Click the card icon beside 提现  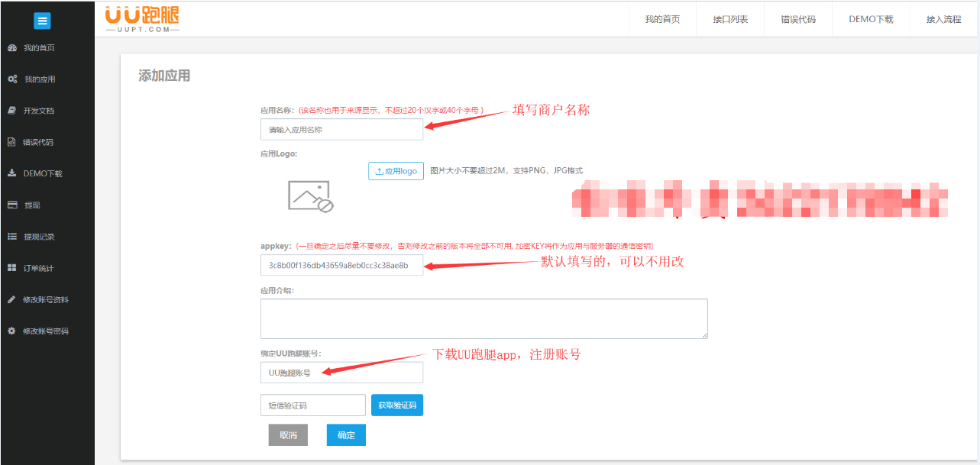pos(12,205)
